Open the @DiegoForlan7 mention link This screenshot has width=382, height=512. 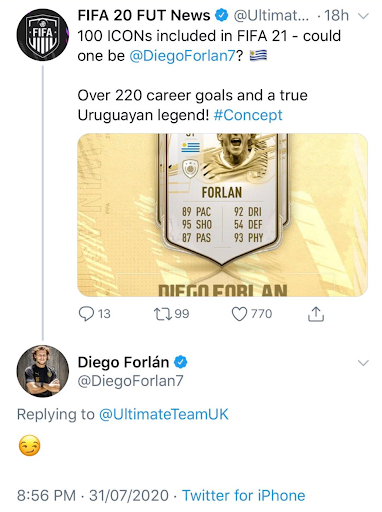coord(183,56)
